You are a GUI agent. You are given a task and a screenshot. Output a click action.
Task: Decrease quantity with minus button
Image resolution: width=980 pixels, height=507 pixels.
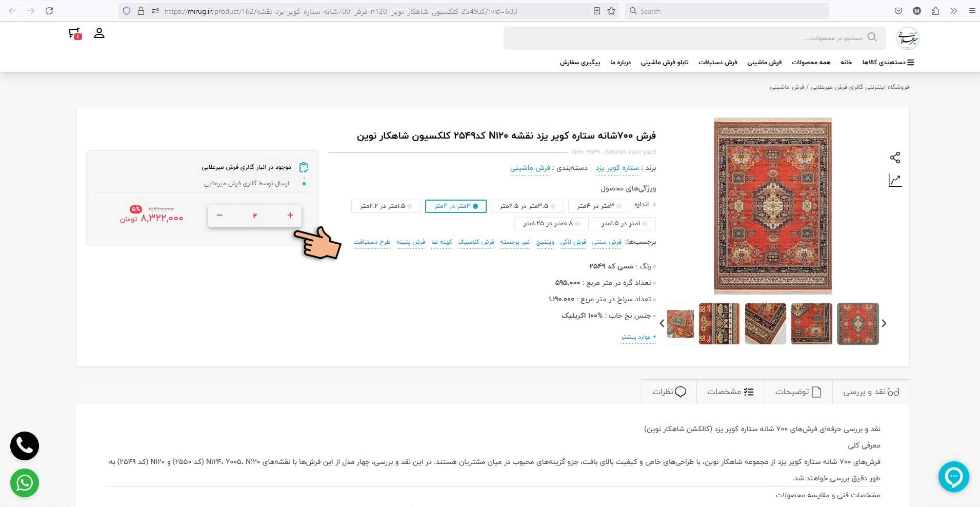coord(219,215)
